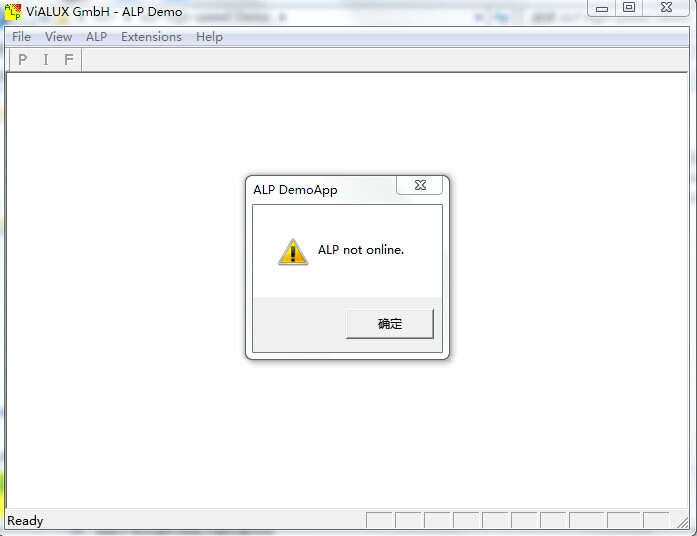Open the View menu
697x536 pixels.
point(58,37)
